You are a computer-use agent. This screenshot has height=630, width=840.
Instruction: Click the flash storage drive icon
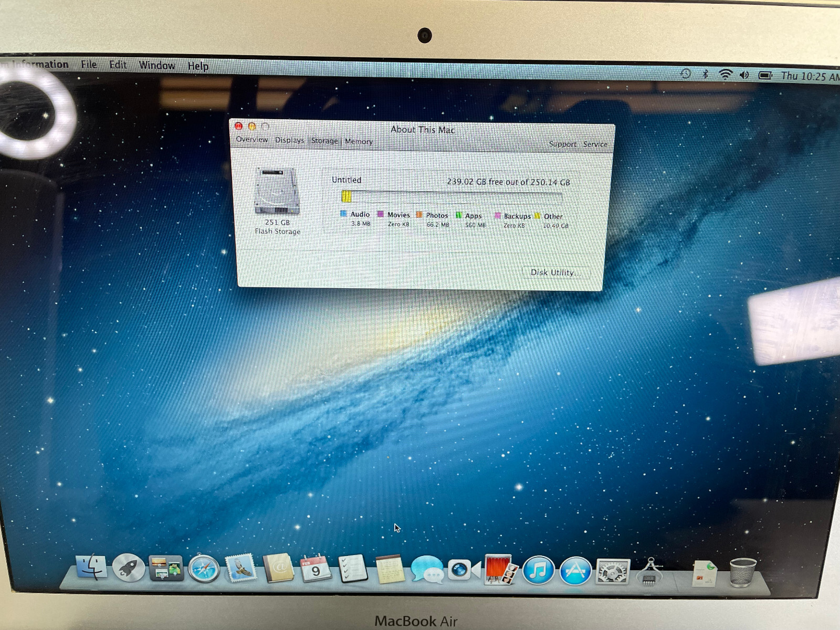277,191
